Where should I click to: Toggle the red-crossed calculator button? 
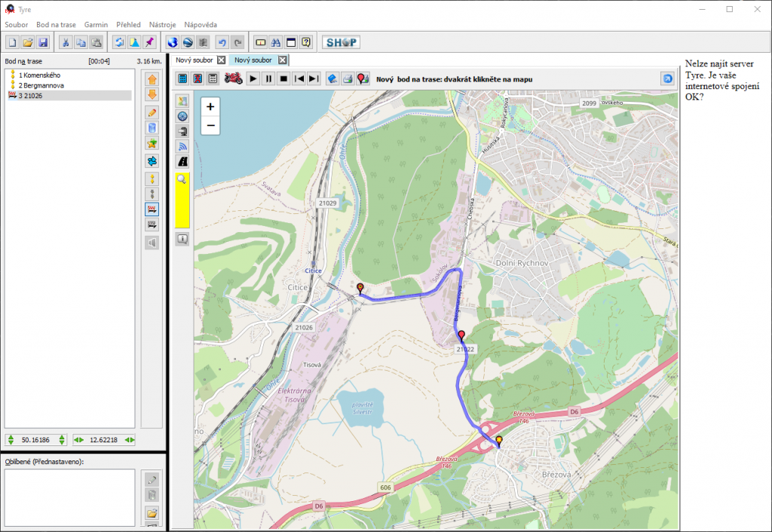pos(198,78)
